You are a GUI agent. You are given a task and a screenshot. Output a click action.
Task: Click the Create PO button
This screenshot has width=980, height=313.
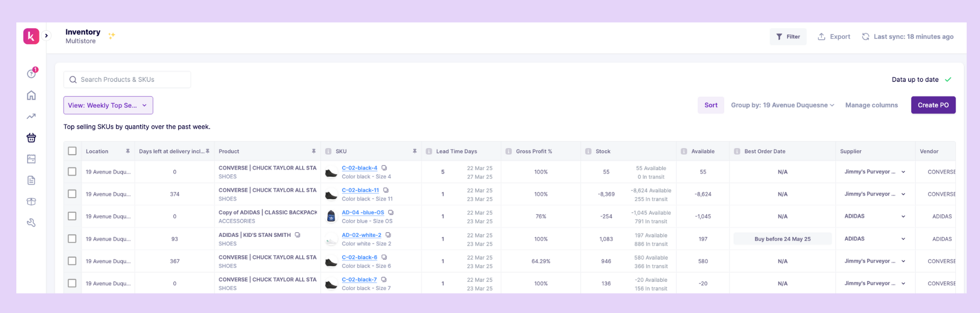(933, 105)
